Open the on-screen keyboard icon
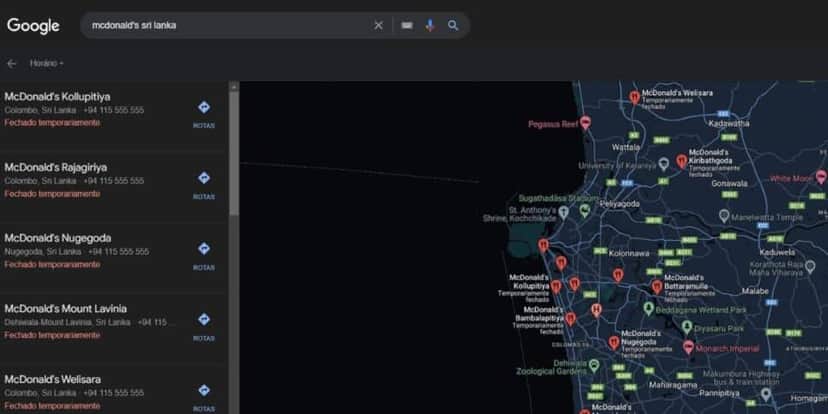Viewport: 828px width, 414px height. [407, 25]
